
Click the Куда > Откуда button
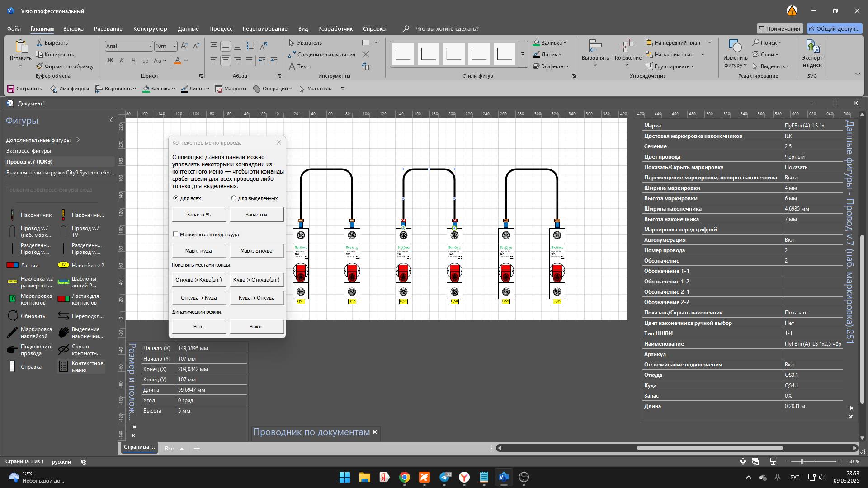pos(256,298)
